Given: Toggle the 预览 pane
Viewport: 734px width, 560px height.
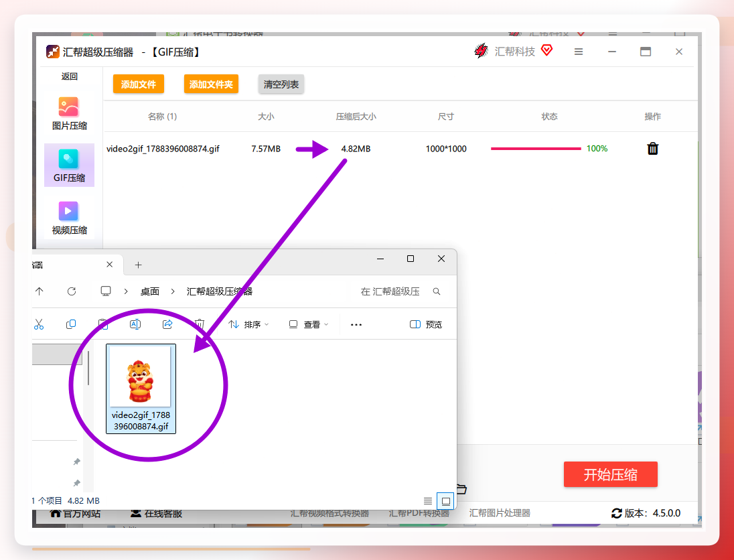Looking at the screenshot, I should coord(426,324).
